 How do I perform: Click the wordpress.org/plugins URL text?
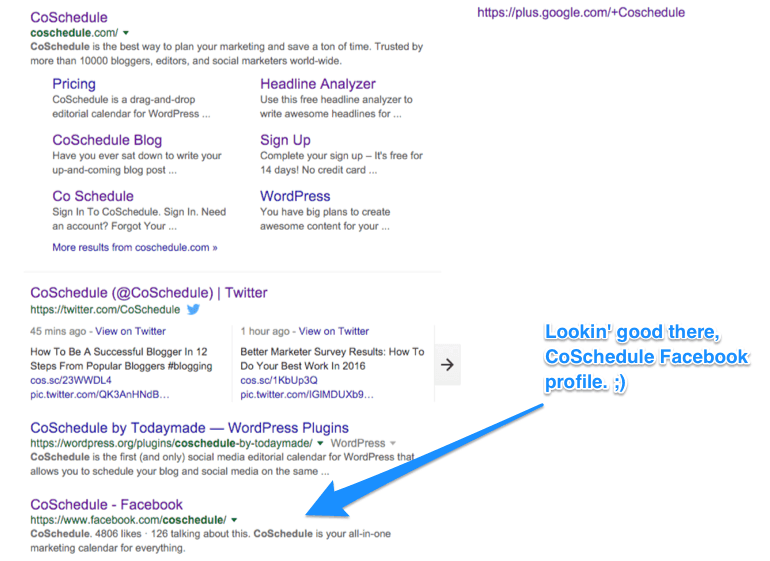tap(171, 443)
